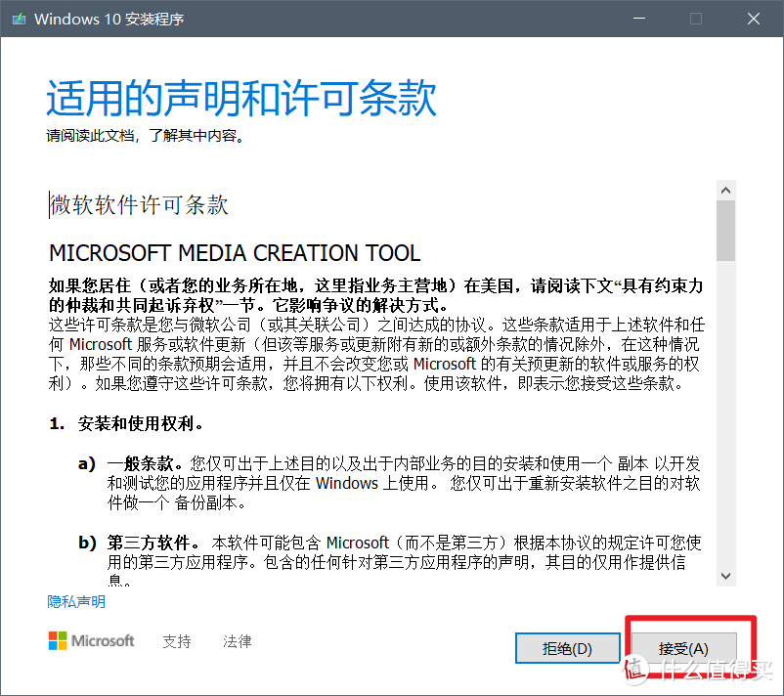Click the 一般条款 paragraph text
The image size is (784, 696).
[x=404, y=483]
